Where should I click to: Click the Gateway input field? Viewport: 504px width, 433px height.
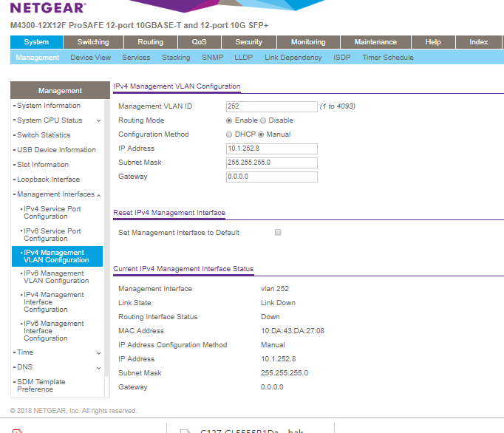coord(272,177)
